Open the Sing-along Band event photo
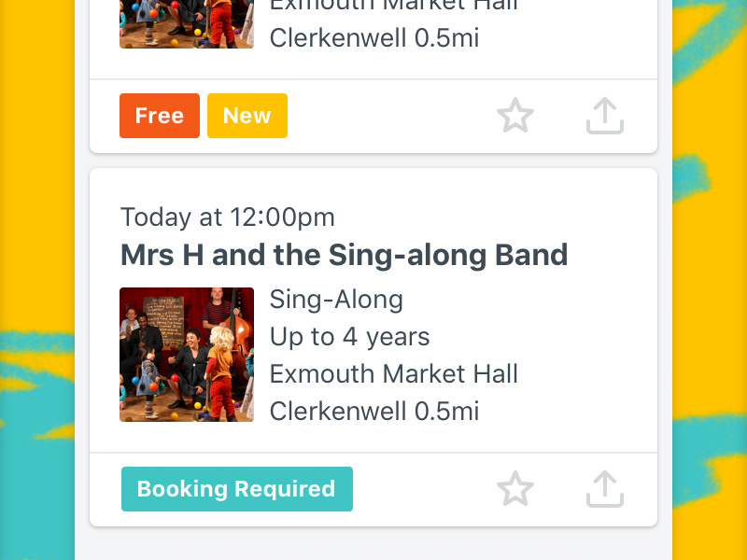 tap(187, 355)
